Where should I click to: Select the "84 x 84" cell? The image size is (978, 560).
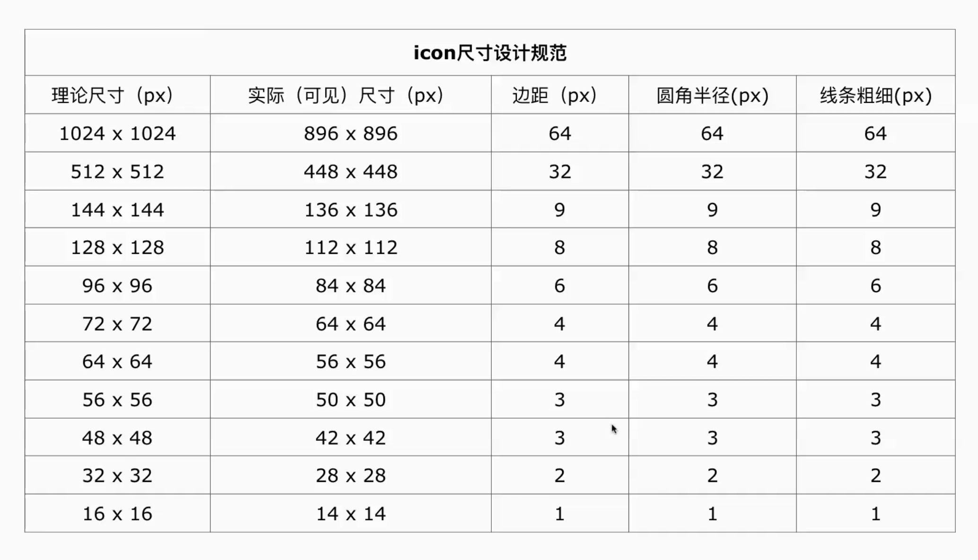(350, 286)
